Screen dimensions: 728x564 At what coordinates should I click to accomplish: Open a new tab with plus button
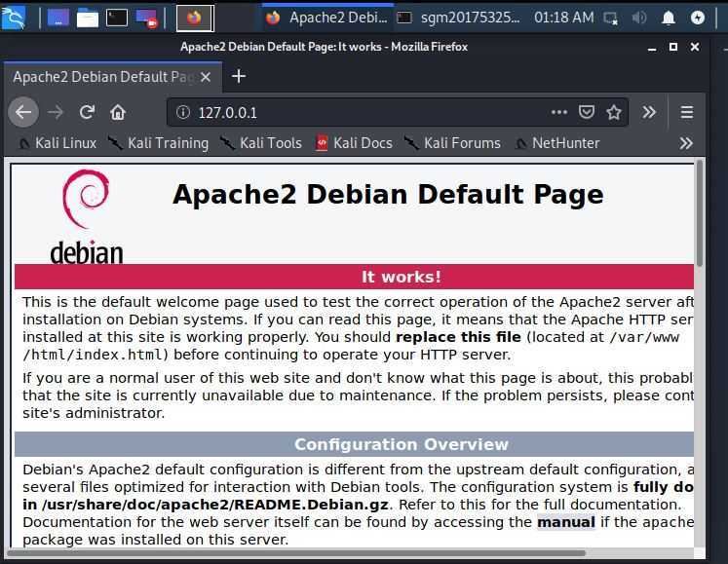(239, 76)
